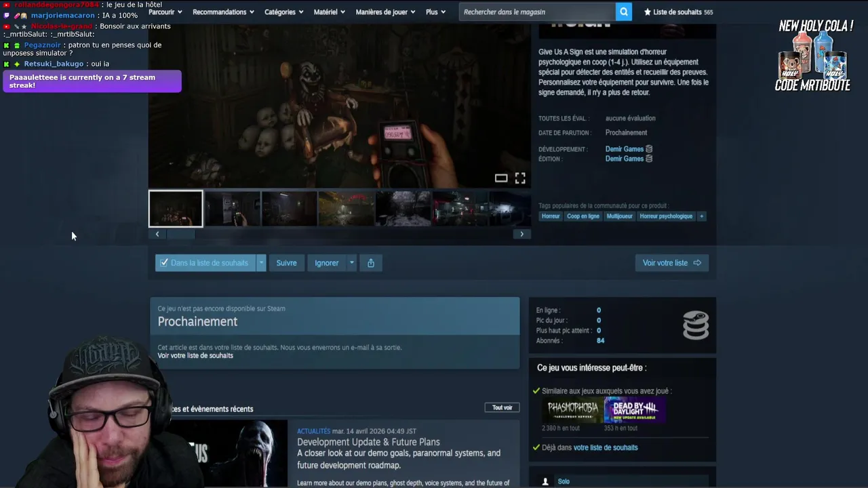The width and height of the screenshot is (868, 488).
Task: Expand the Parcourir menu
Action: [x=165, y=12]
